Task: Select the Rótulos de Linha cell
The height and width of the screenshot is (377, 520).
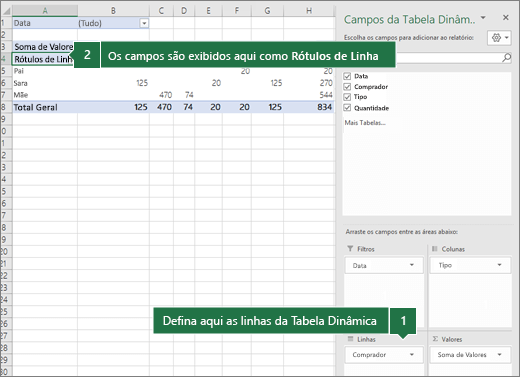Action: [x=43, y=59]
